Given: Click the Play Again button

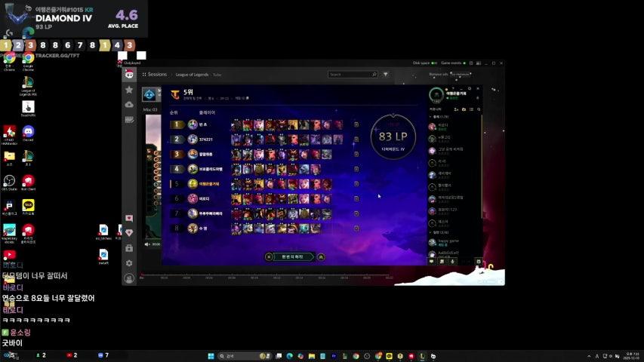Looking at the screenshot, I should [292, 257].
